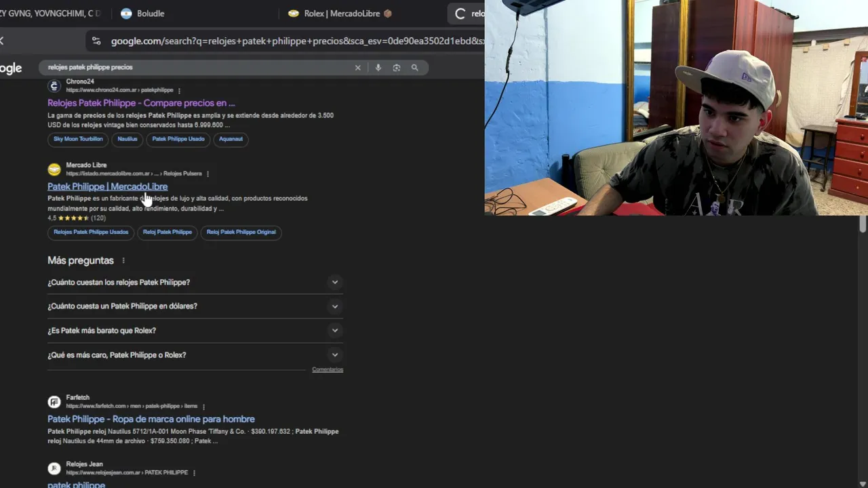Open options menu next to Chrono24 URL

(x=179, y=90)
